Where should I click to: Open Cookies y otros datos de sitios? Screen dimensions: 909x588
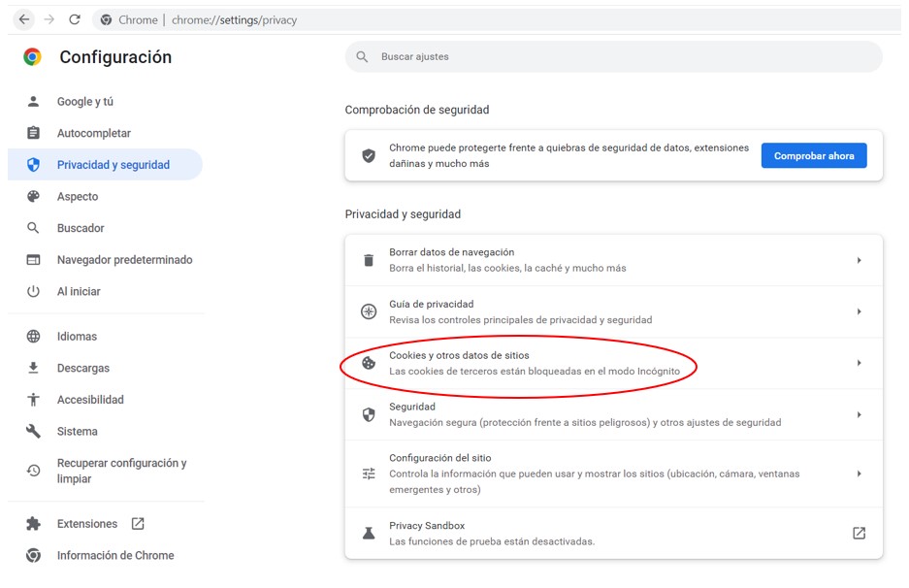613,363
